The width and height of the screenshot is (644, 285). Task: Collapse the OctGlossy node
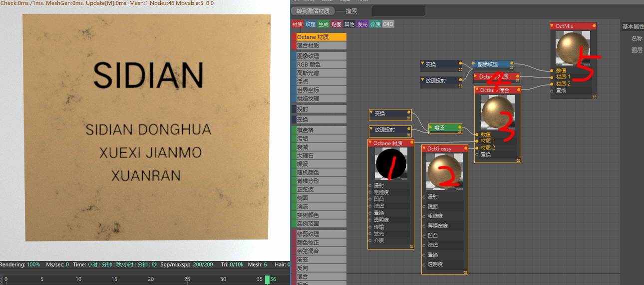(x=424, y=148)
